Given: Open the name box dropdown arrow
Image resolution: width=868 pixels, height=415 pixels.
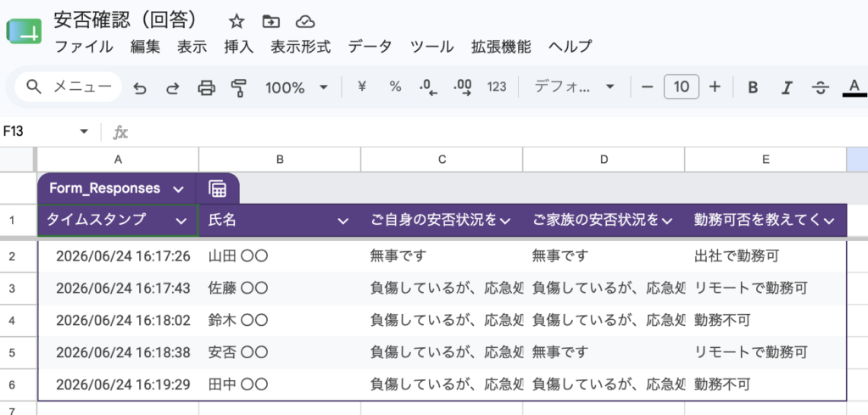Looking at the screenshot, I should coord(84,132).
